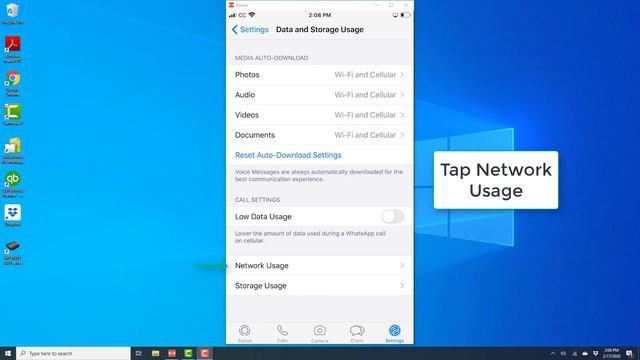The image size is (640, 360).
Task: Open Storage Usage
Action: [320, 286]
